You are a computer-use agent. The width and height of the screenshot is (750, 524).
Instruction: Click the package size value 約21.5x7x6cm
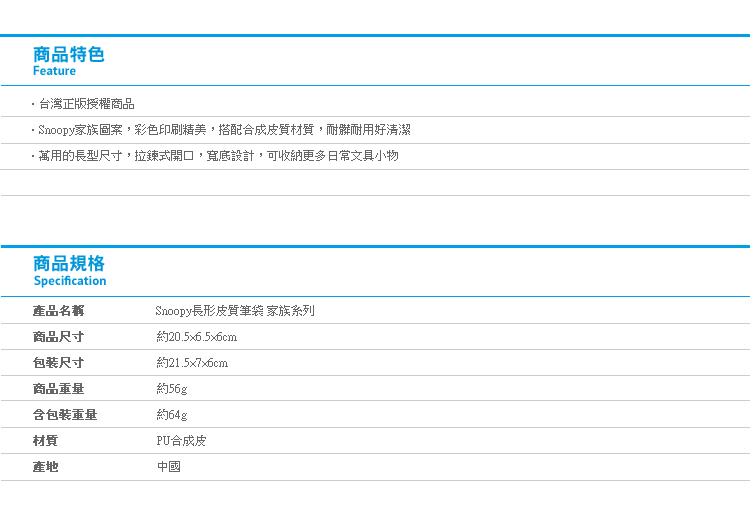click(192, 362)
